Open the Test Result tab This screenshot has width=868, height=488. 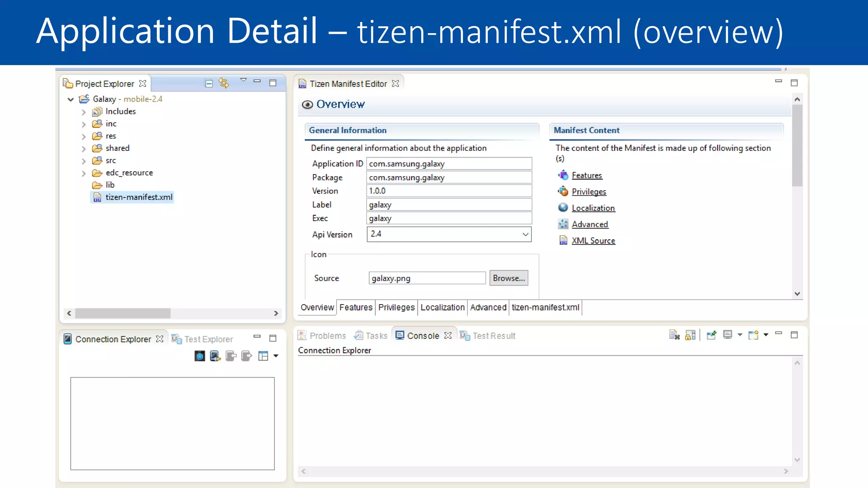coord(488,336)
